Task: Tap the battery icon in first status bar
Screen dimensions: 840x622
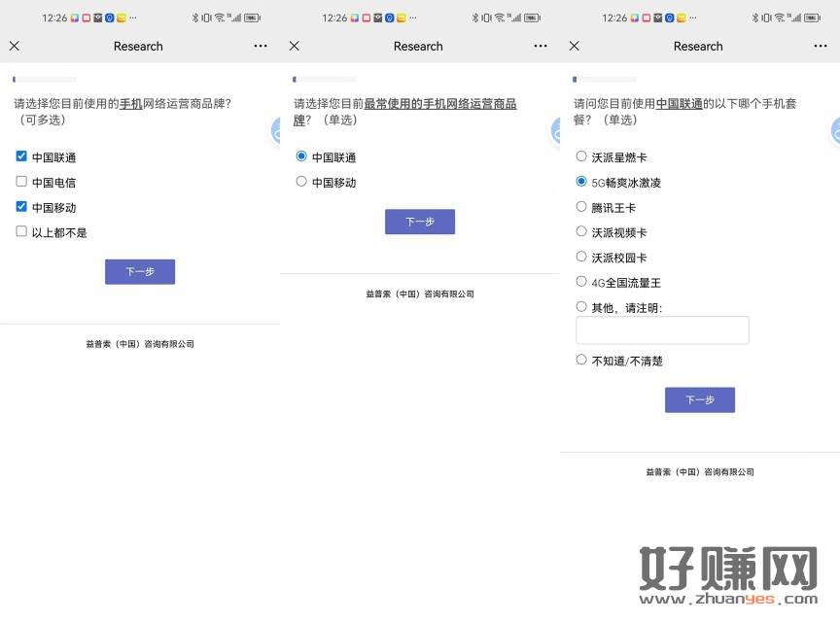Action: [x=252, y=17]
